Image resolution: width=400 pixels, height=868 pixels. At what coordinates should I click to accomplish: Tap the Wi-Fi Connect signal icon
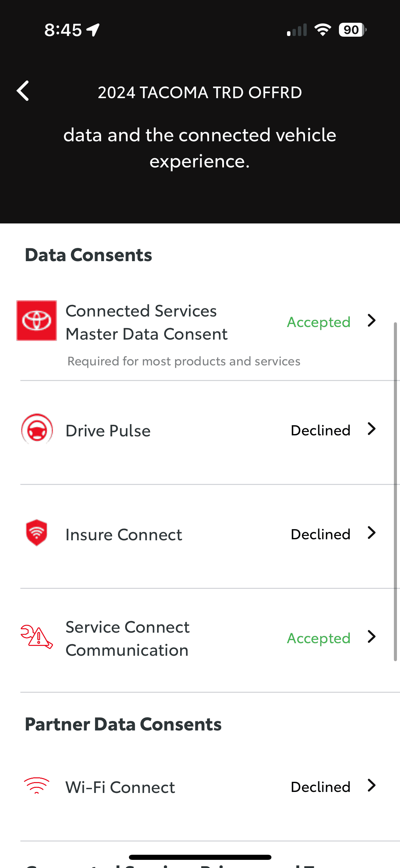tap(37, 785)
